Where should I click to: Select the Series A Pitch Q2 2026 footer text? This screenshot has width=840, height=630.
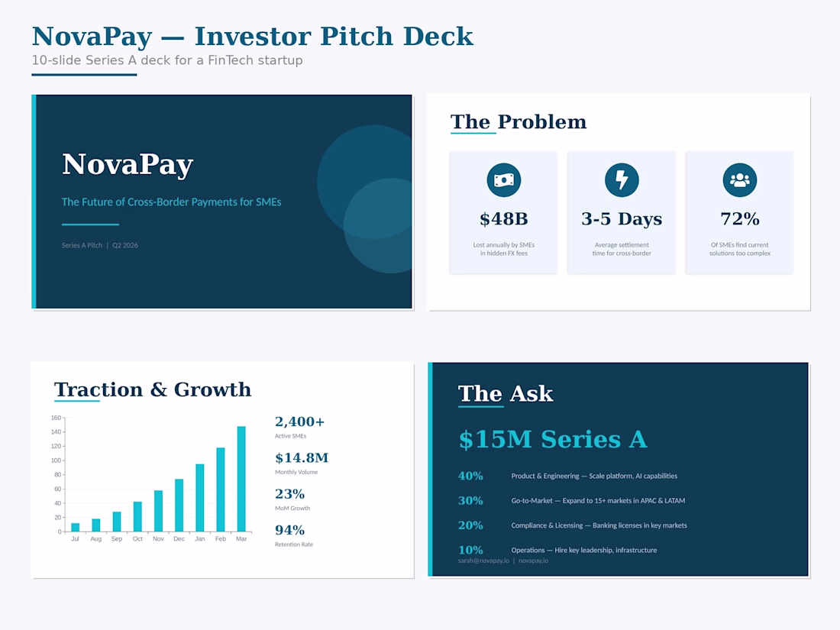pyautogui.click(x=100, y=245)
